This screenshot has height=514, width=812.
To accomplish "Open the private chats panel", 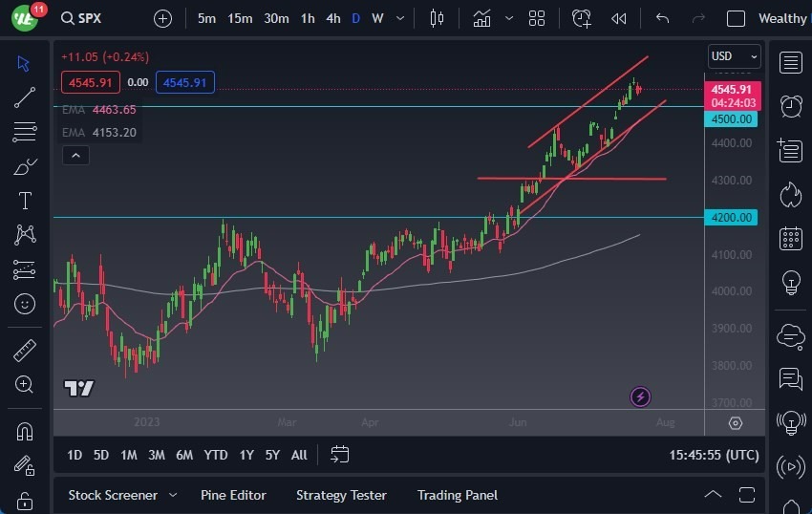I will pyautogui.click(x=790, y=378).
